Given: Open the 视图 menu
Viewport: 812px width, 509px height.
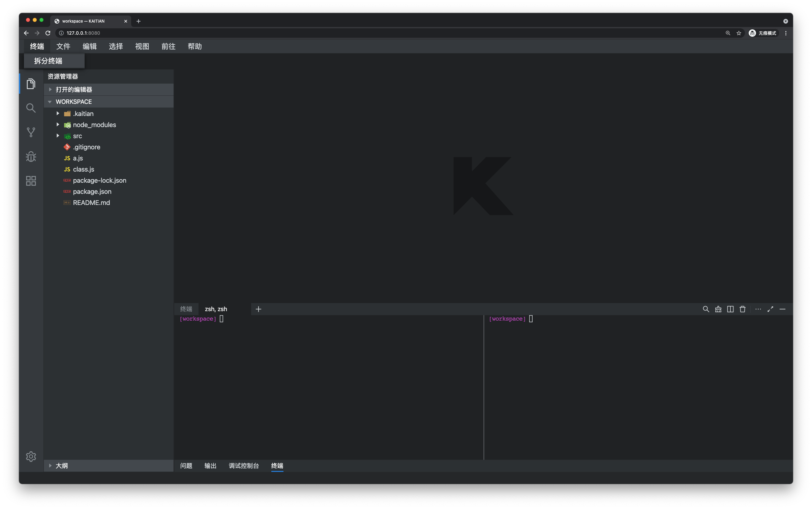Looking at the screenshot, I should tap(142, 47).
